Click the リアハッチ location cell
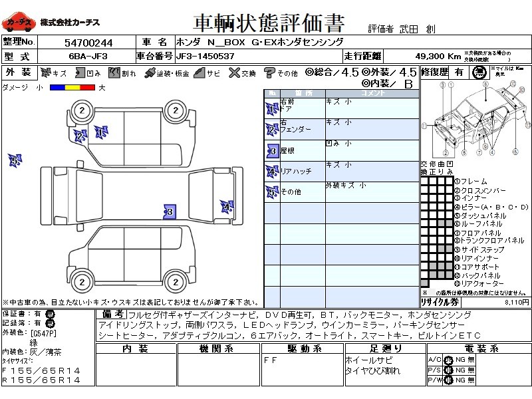Viewport: 532px width, 399px height. (x=303, y=172)
